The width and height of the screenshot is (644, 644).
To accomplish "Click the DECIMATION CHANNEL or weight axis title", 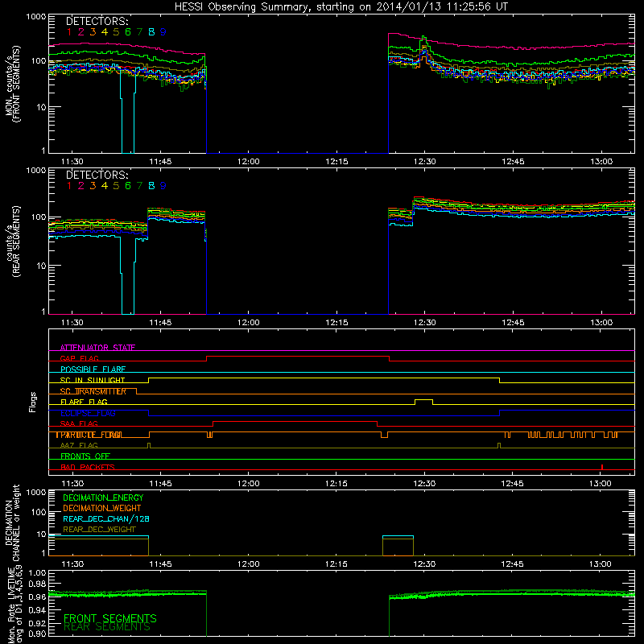I will (12, 522).
